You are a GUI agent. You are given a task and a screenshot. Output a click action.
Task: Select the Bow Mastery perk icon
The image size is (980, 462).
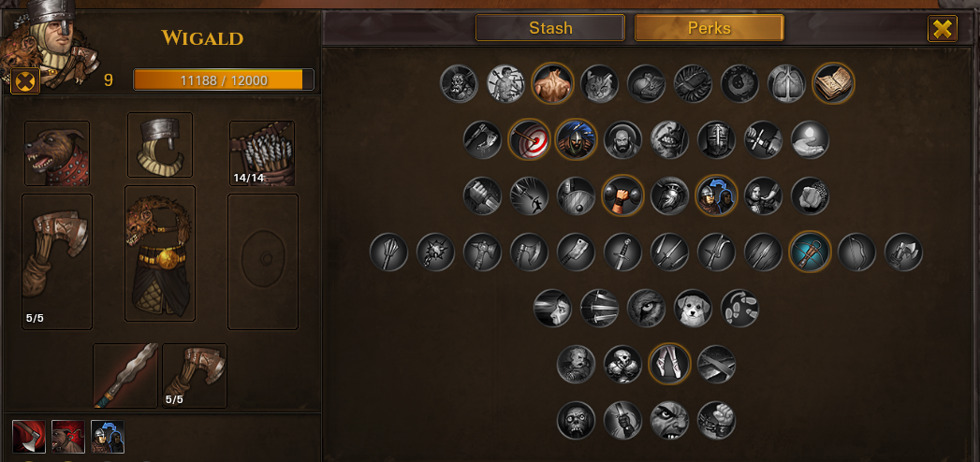[x=856, y=252]
